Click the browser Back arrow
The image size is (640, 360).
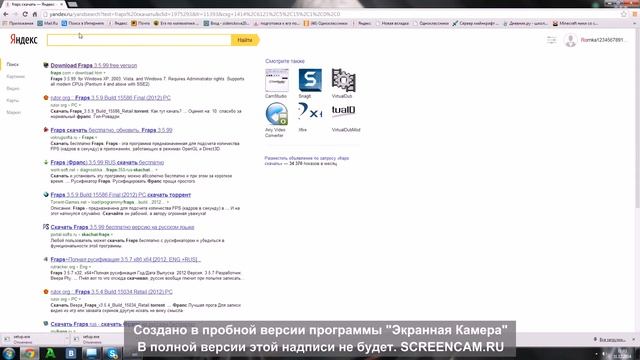coord(5,14)
